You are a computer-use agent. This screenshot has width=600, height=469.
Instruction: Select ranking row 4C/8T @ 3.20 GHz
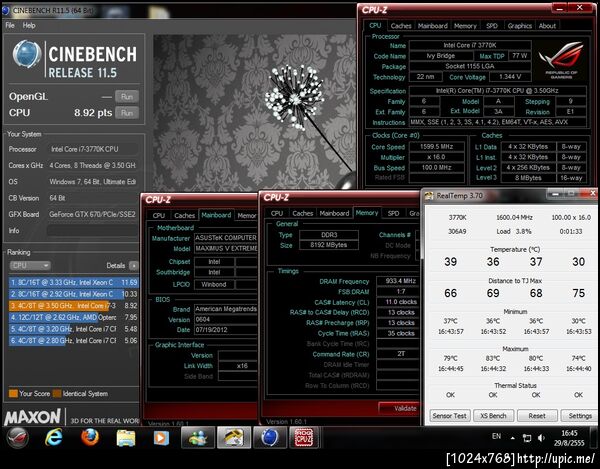coord(73,329)
